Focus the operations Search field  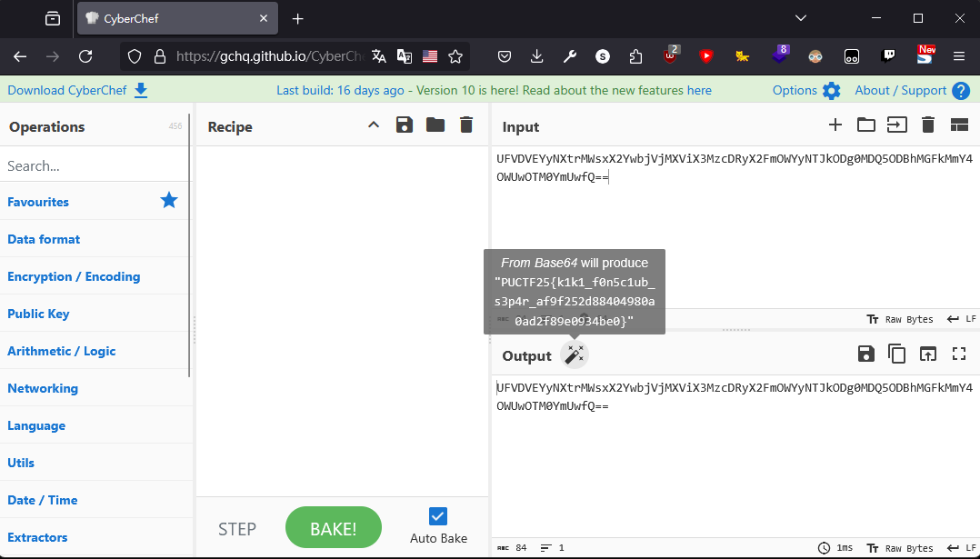coord(95,165)
